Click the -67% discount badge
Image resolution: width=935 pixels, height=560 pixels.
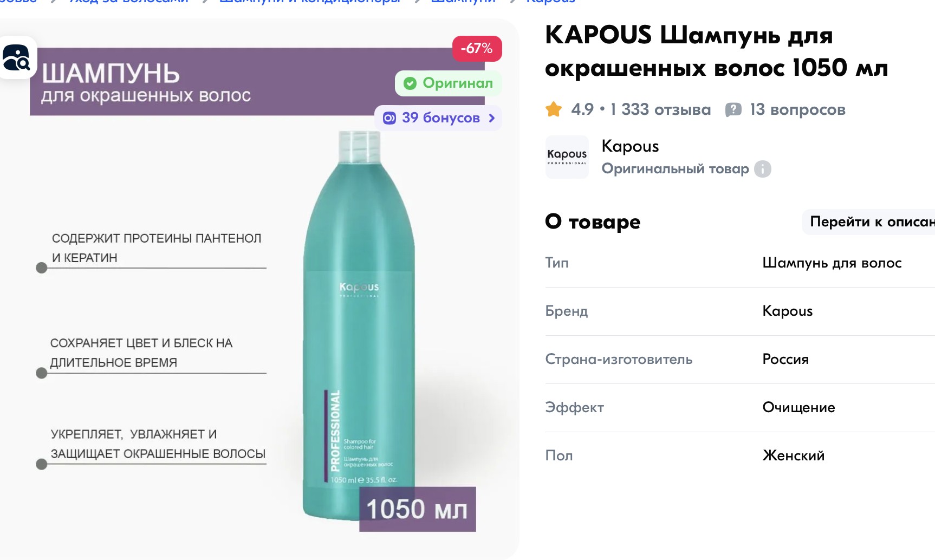(x=477, y=49)
